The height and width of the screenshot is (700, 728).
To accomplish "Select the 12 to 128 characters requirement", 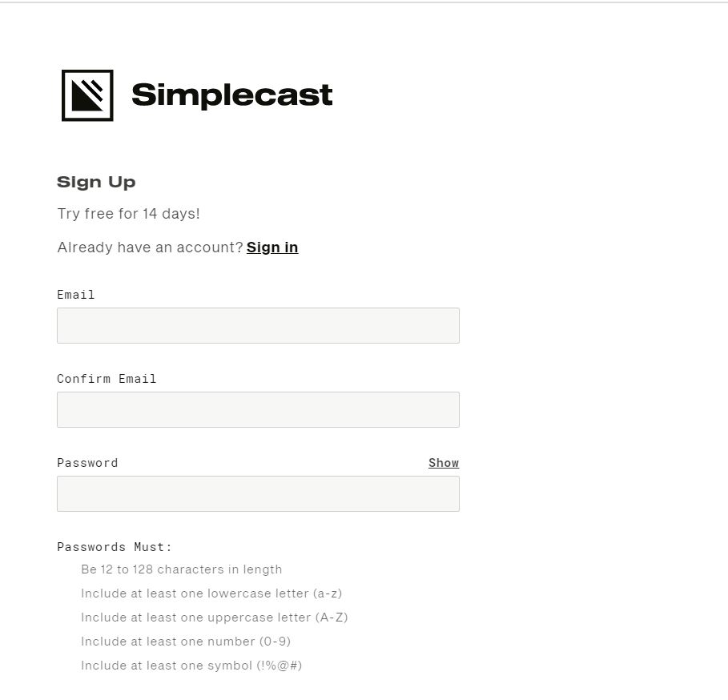I will point(182,569).
